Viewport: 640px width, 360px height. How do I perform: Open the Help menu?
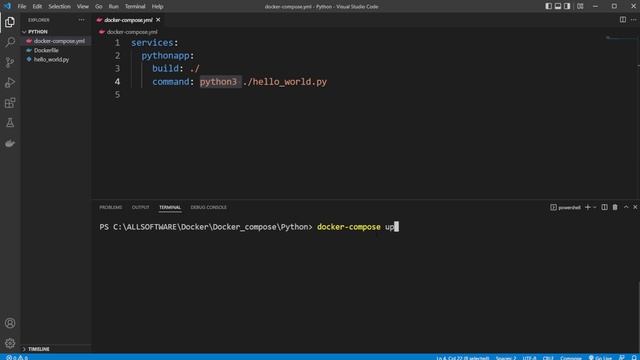tap(158, 7)
